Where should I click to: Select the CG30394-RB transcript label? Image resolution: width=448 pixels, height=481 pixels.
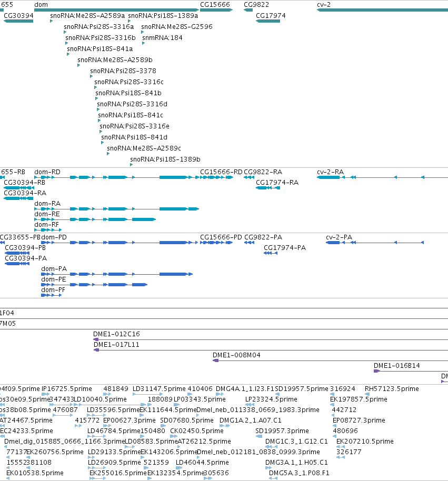[x=24, y=183]
